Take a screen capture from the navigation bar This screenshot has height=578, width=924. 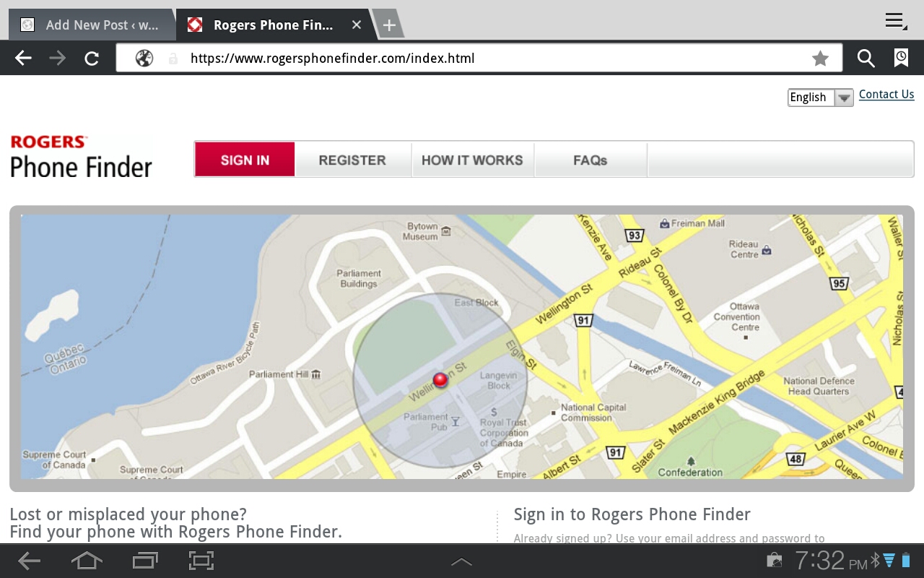coord(201,560)
